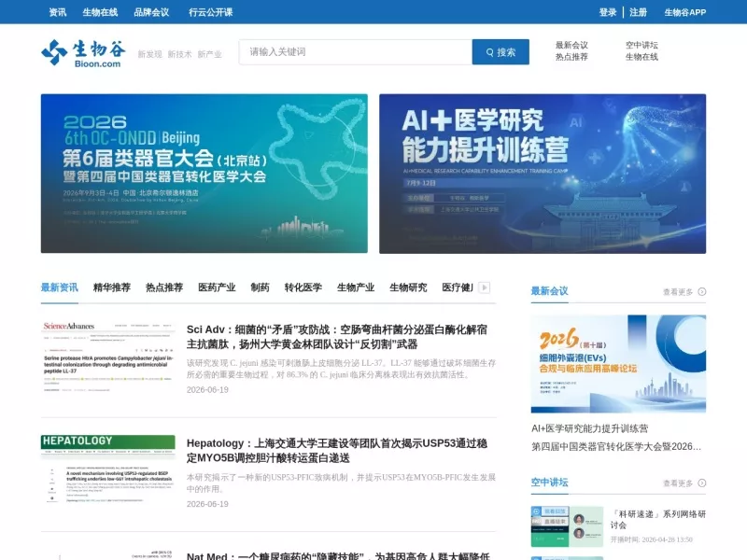
Task: Click the 2026-06-19 date under the Hepatology article
Action: [x=207, y=504]
